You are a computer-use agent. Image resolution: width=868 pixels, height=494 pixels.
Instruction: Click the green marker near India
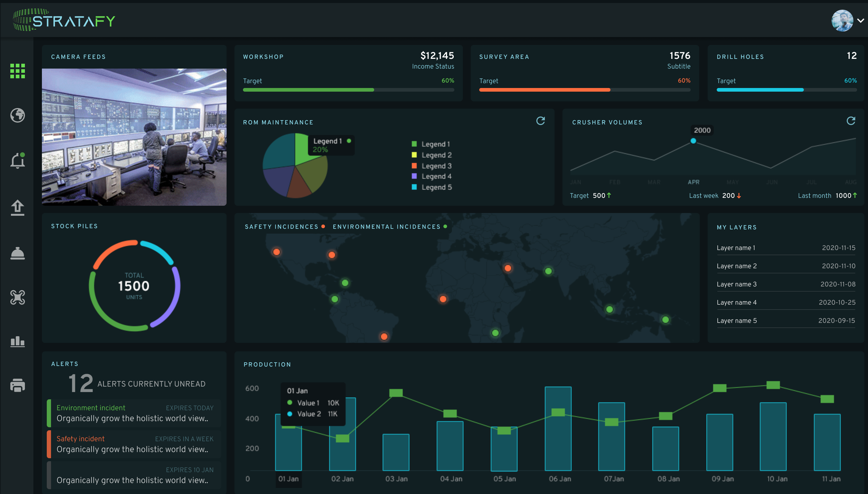pos(548,271)
